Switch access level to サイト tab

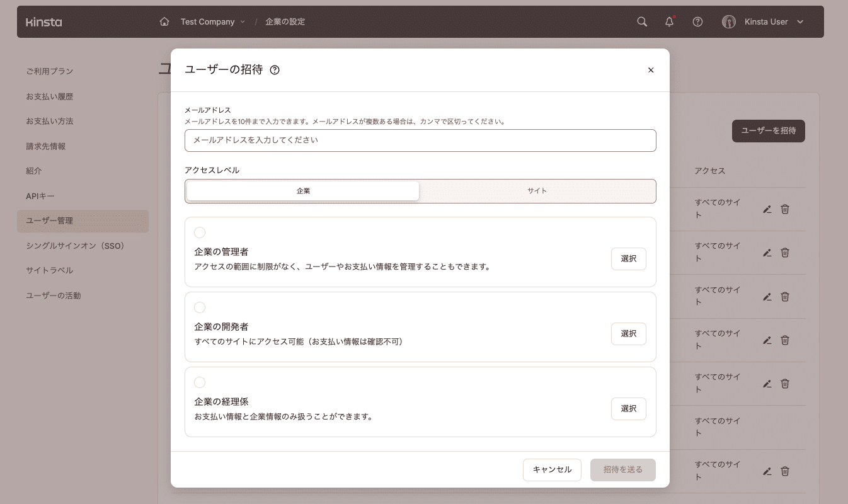coord(537,191)
